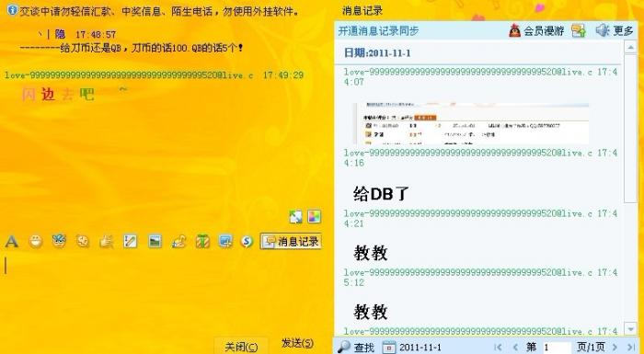
Task: Click the history panel scrollbar thumb
Action: click(630, 128)
